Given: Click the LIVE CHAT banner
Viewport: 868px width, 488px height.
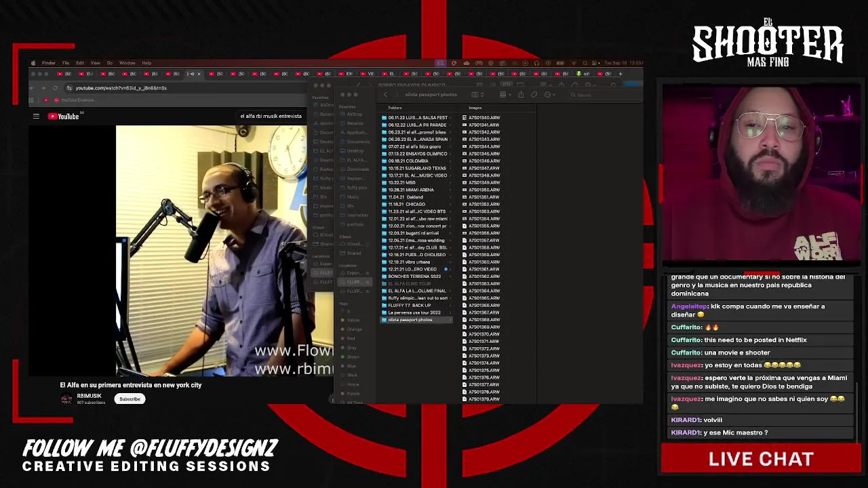Looking at the screenshot, I should 761,459.
